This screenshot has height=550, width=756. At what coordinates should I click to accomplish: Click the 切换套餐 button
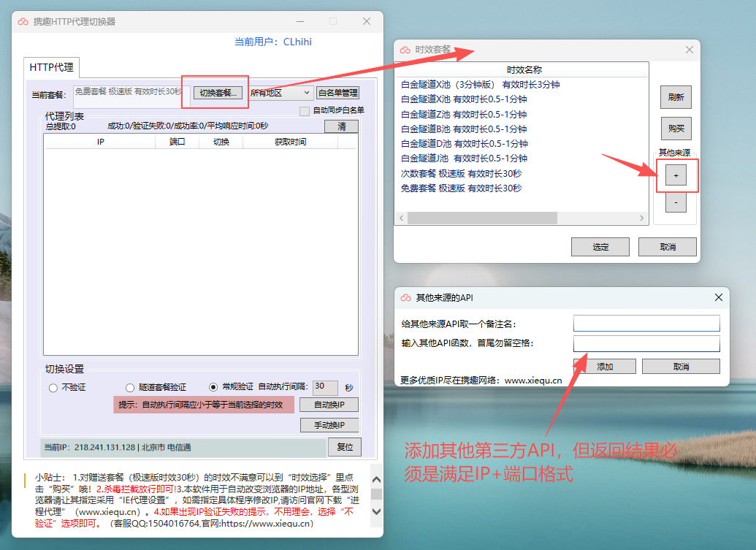(218, 93)
